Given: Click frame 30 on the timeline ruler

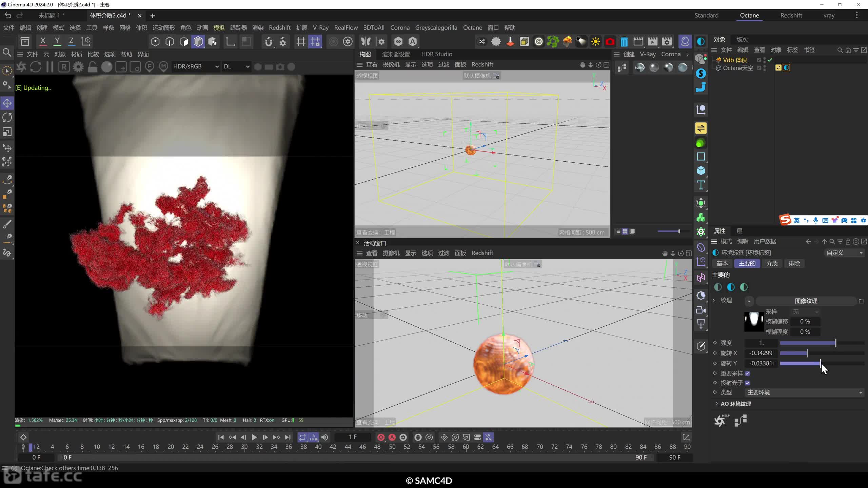Looking at the screenshot, I should pos(244,447).
